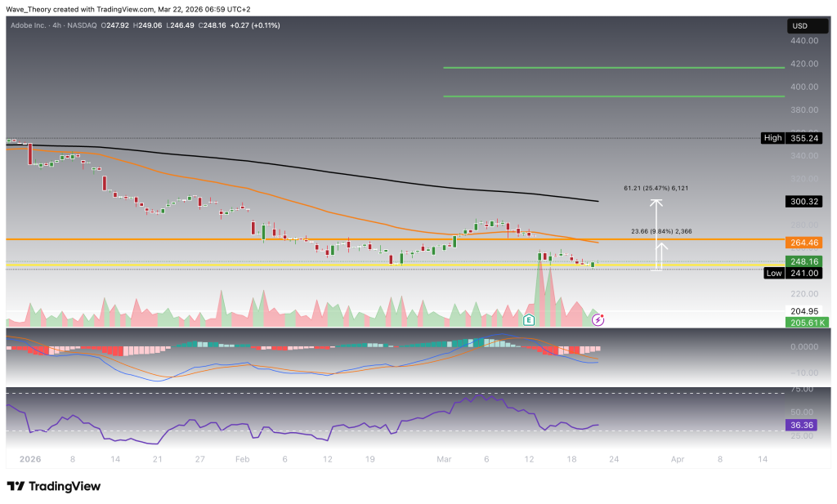
Task: Click the TradingView logo at bottom left
Action: pos(54,486)
